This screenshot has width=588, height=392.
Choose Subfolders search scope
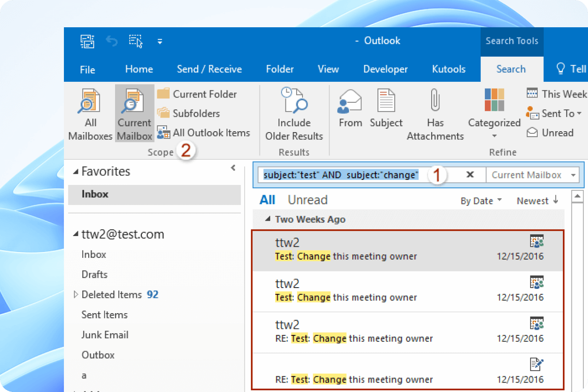click(x=188, y=113)
